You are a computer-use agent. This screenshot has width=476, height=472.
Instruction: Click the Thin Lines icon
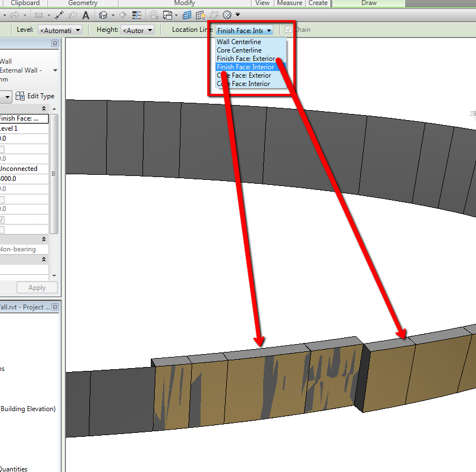tap(135, 15)
